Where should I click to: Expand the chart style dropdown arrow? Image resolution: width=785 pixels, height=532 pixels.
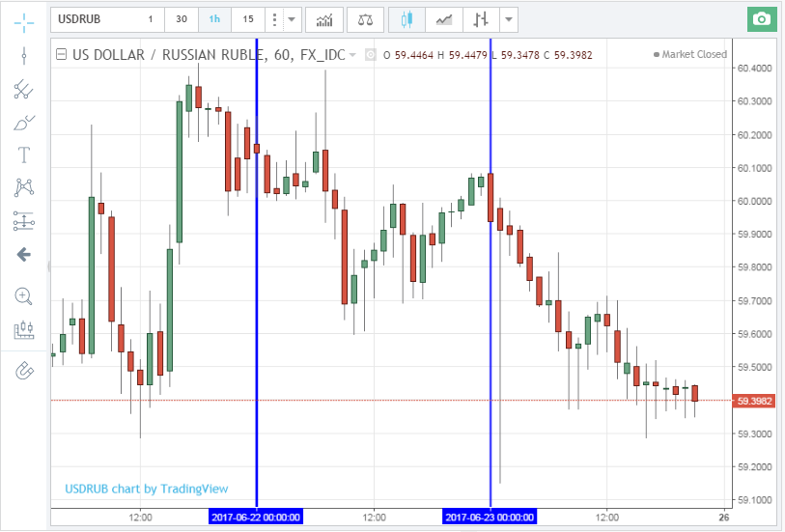(x=509, y=20)
